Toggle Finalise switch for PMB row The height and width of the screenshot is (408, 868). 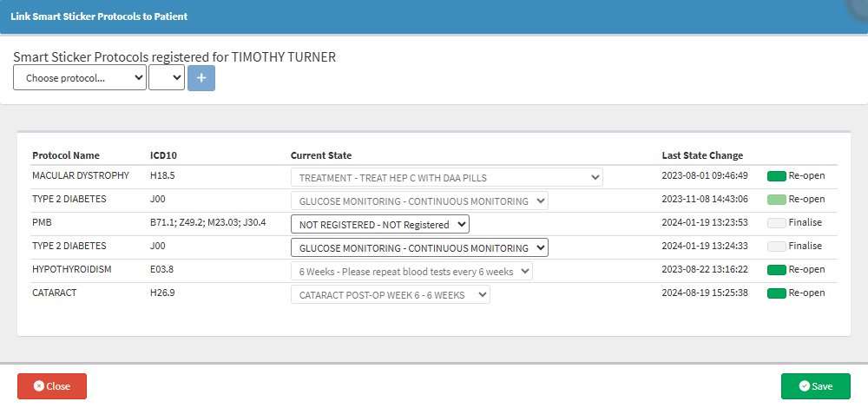776,223
